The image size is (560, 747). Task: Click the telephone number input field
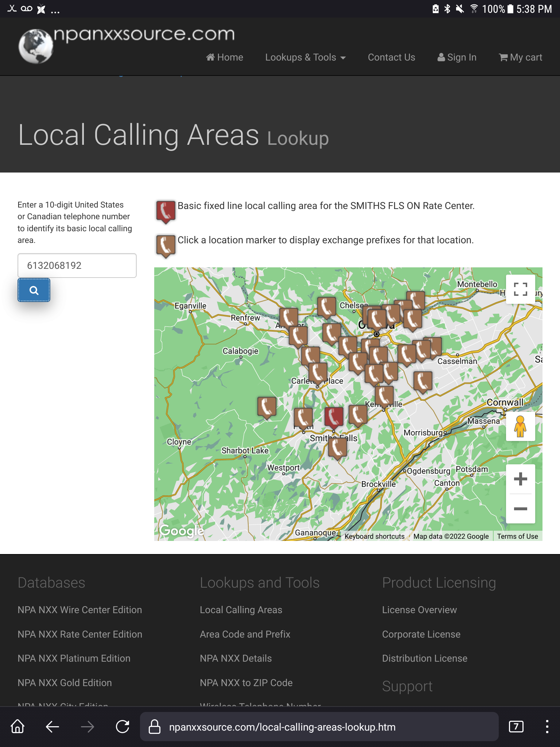point(77,266)
